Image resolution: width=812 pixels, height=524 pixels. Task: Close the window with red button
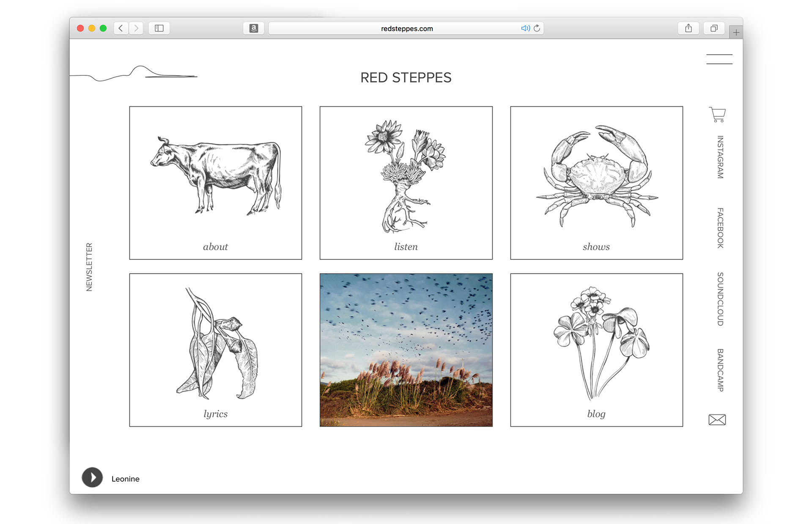[80, 28]
